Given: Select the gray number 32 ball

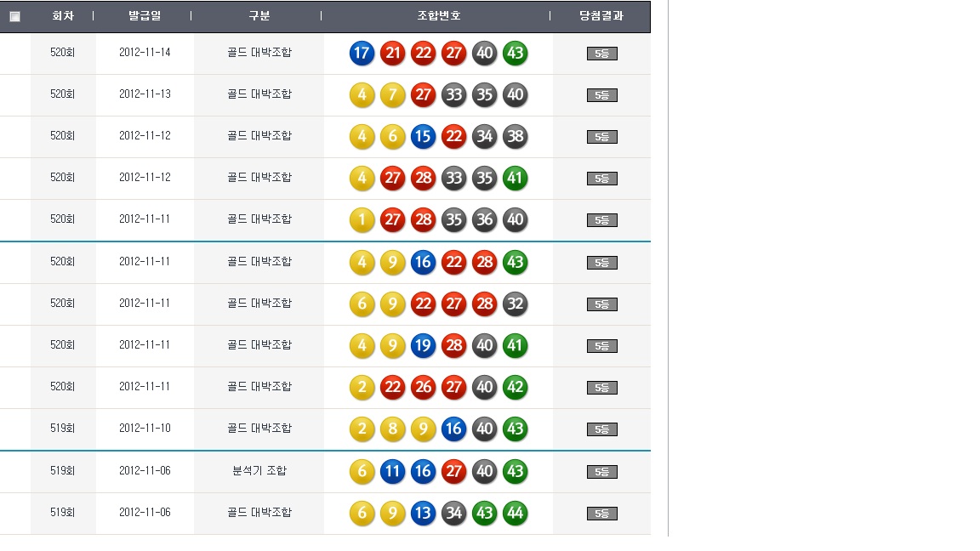Looking at the screenshot, I should pos(515,304).
